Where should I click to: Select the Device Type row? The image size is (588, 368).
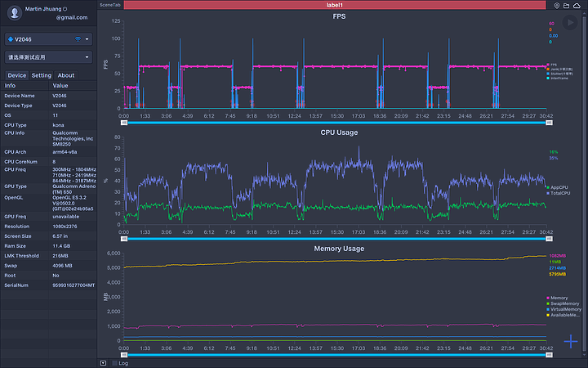coord(49,105)
